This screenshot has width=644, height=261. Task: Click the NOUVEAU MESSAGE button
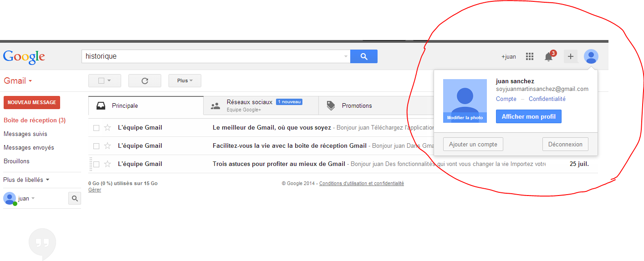pyautogui.click(x=32, y=102)
